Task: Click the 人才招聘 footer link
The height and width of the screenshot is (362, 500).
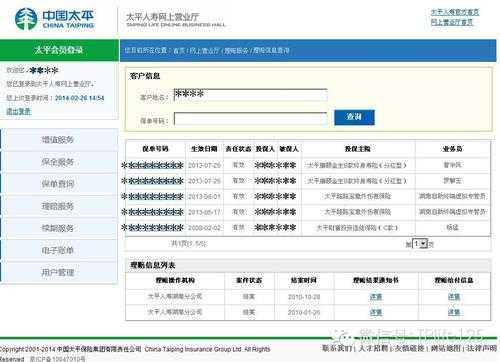Action: (x=373, y=349)
